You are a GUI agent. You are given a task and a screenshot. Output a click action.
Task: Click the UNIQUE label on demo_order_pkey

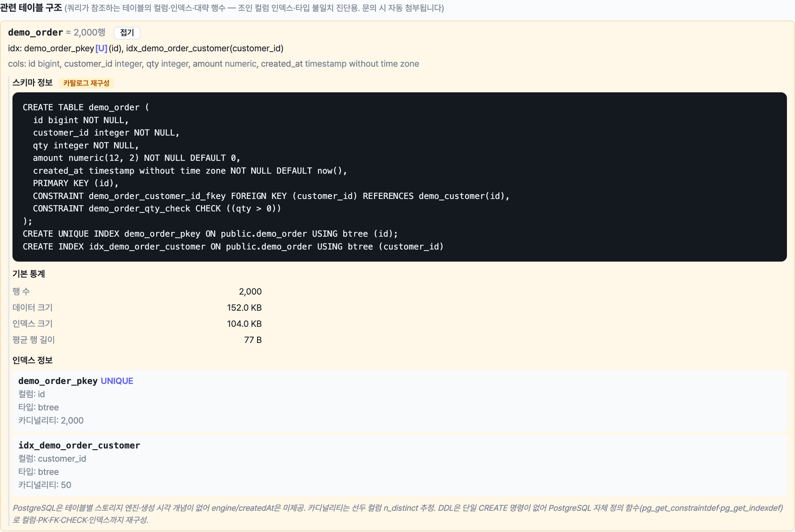point(117,381)
